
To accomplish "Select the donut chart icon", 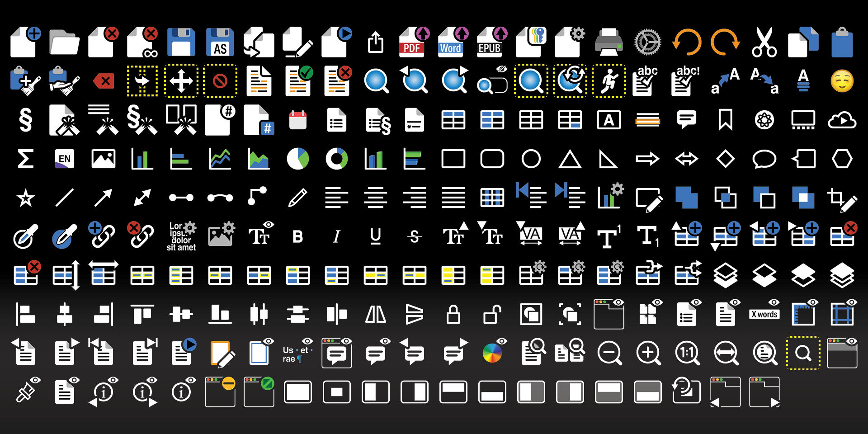I will (337, 159).
